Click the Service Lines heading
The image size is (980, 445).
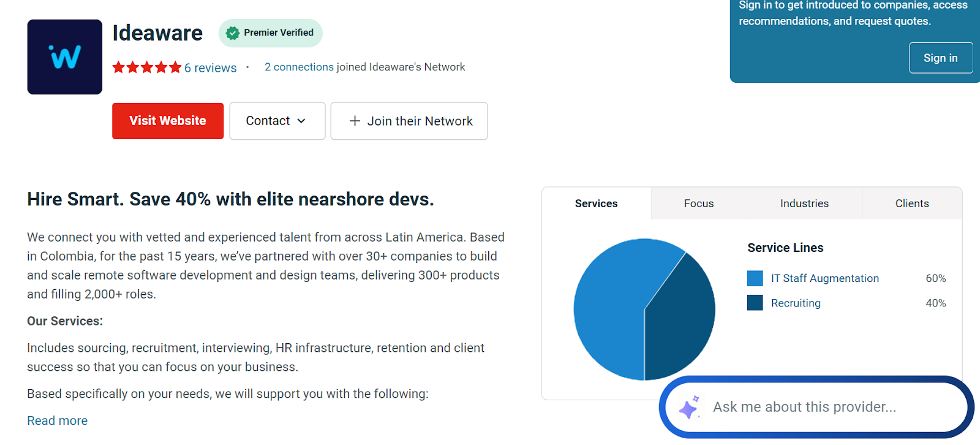point(785,248)
